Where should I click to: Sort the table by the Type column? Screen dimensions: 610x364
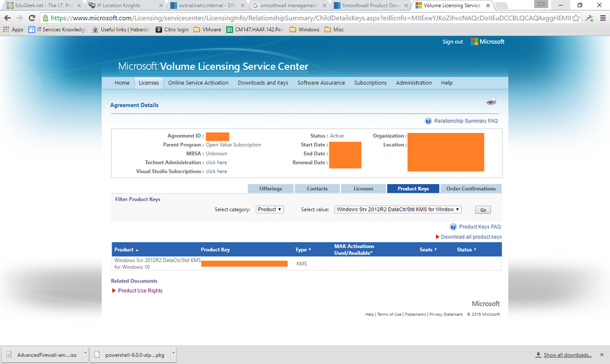[x=303, y=249]
